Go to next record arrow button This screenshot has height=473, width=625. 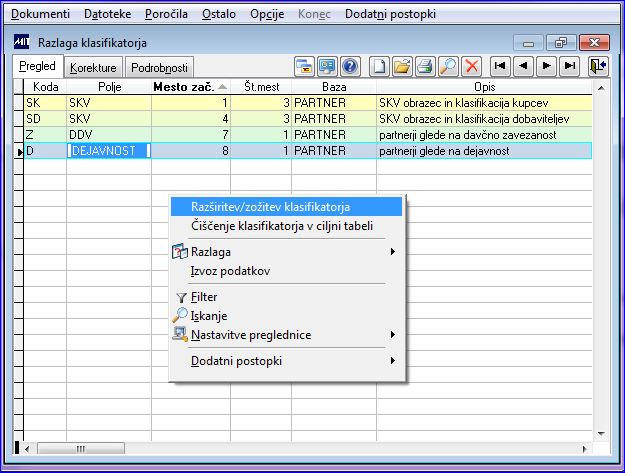(x=546, y=66)
